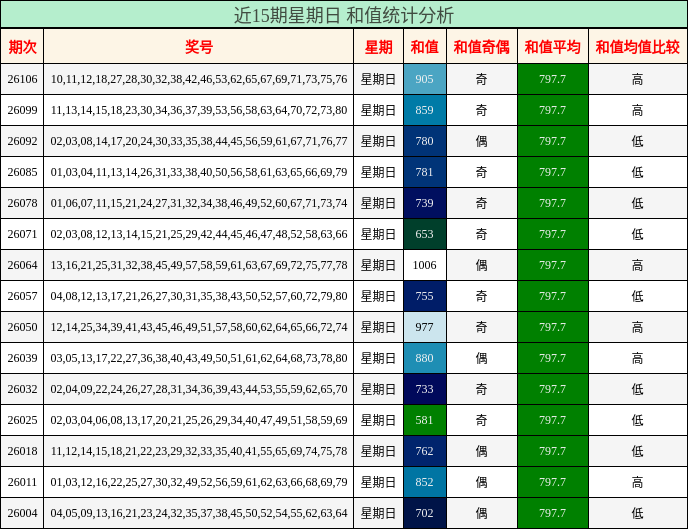
Task: Select period number 26099
Action: (22, 110)
